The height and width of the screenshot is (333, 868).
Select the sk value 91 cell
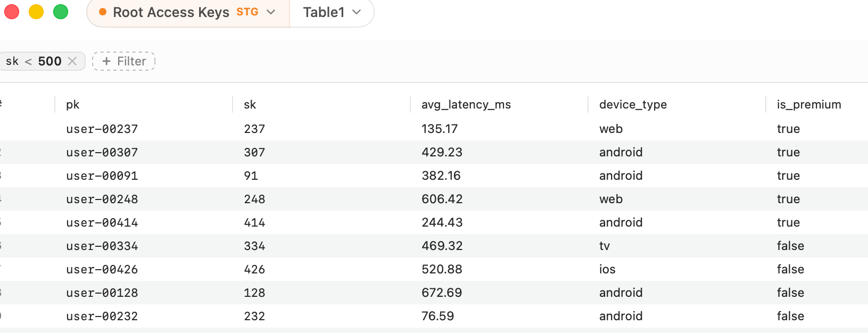coord(251,176)
